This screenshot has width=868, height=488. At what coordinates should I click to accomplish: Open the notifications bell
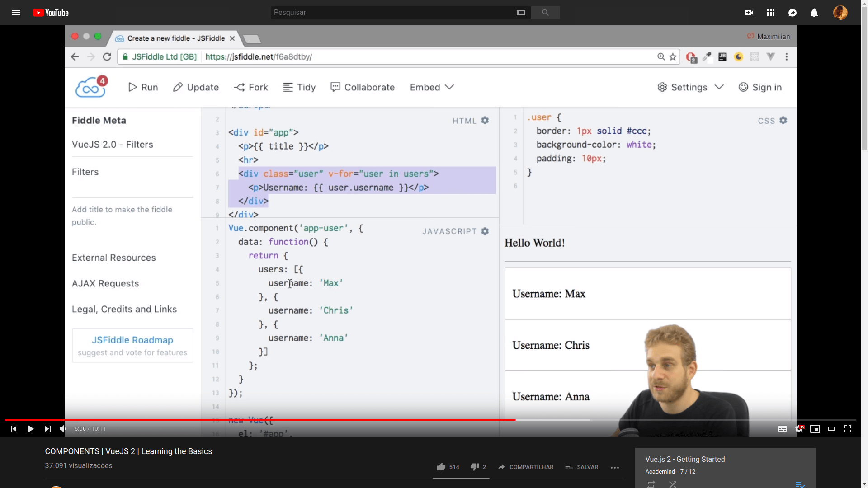814,13
